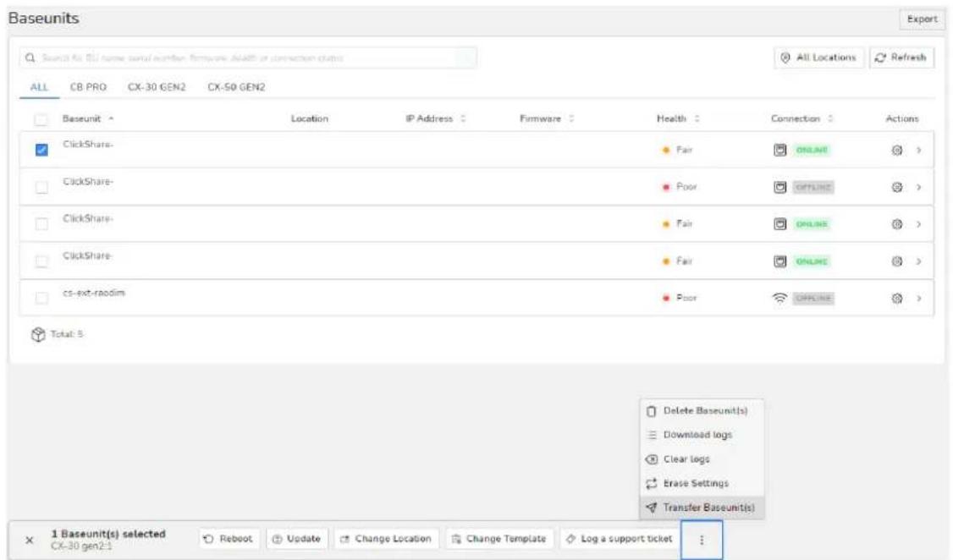Viewport: 953px width, 560px height.
Task: Select Erase Settings menu entry
Action: (x=702, y=484)
